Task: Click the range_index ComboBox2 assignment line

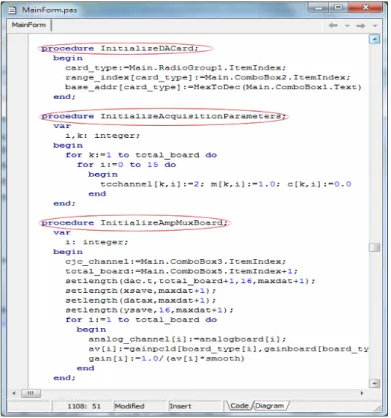Action: click(x=207, y=78)
